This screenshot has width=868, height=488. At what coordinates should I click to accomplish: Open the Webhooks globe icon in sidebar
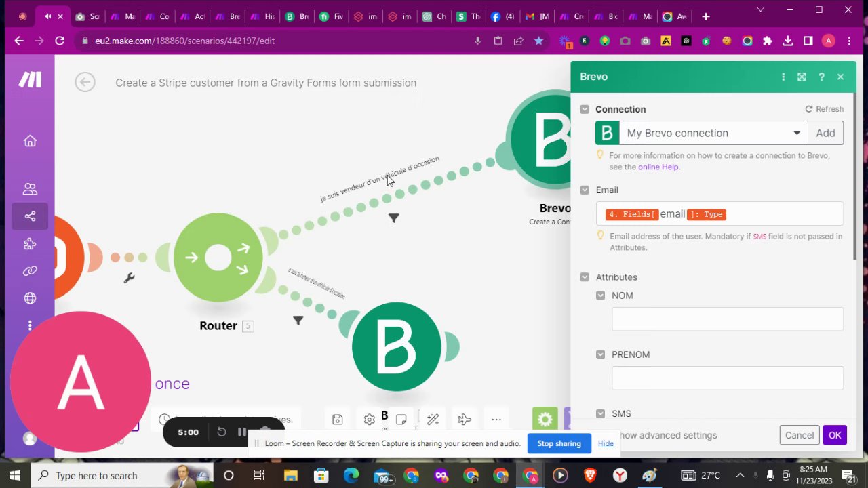point(30,298)
